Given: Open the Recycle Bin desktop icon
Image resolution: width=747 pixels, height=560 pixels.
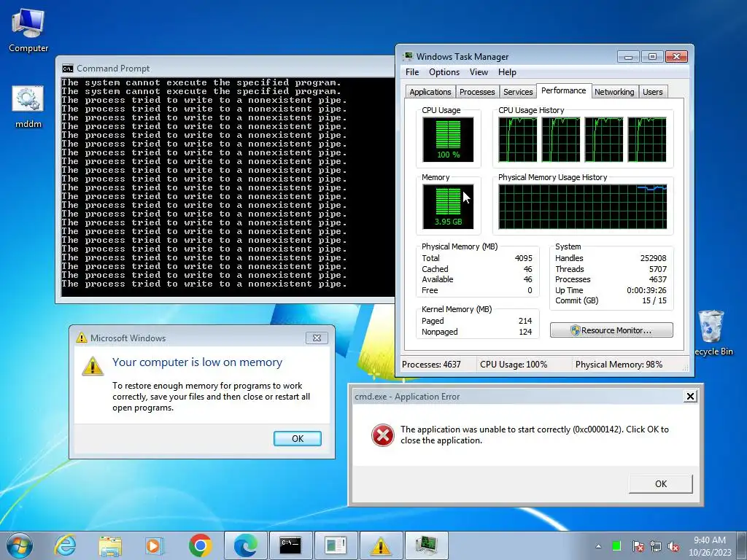Looking at the screenshot, I should click(x=712, y=332).
